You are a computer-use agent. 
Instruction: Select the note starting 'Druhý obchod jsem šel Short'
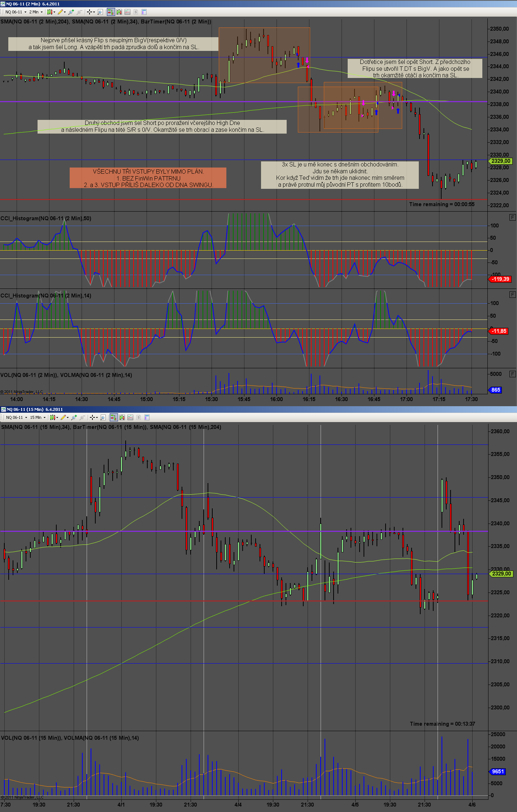pyautogui.click(x=162, y=127)
